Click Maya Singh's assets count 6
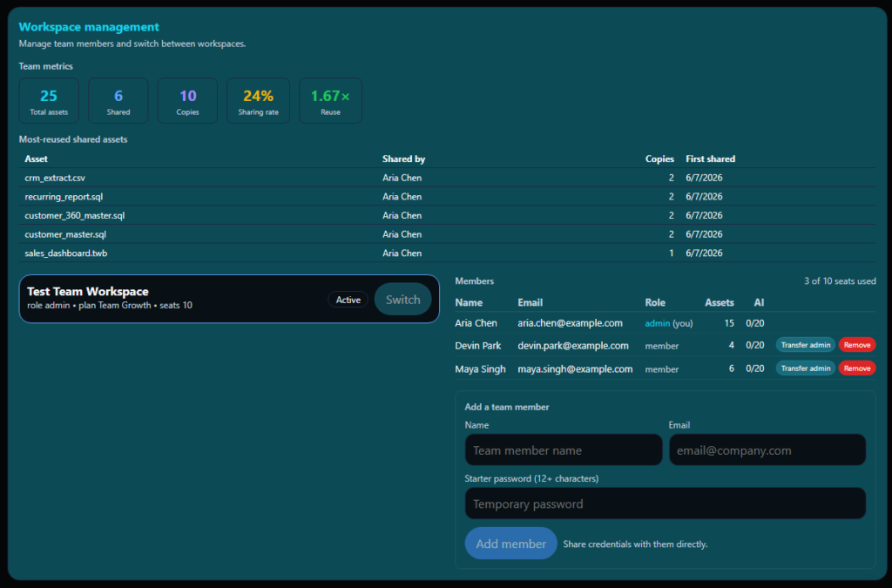The image size is (892, 588). tap(732, 369)
